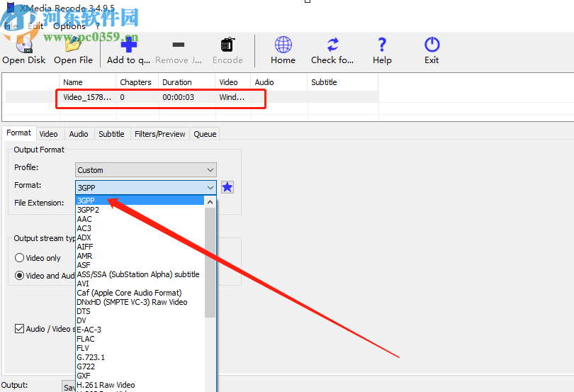574x392 pixels.
Task: Choose ASS/SSA subtitle format option
Action: coord(140,274)
